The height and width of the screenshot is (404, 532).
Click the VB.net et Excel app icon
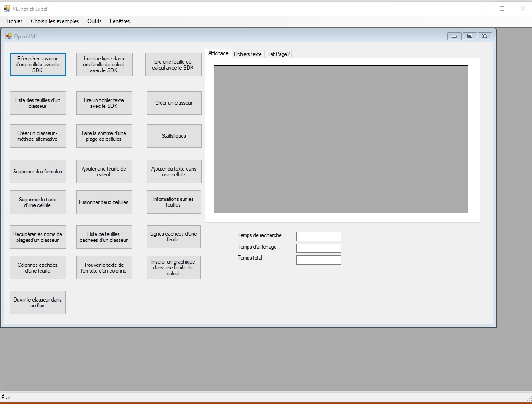(x=7, y=9)
